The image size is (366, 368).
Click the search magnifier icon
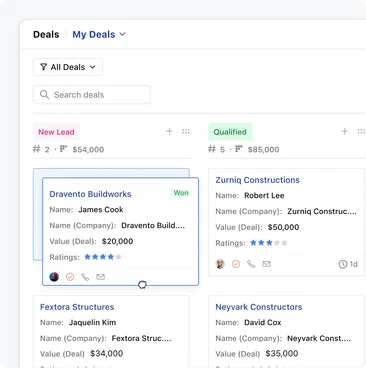(x=44, y=95)
